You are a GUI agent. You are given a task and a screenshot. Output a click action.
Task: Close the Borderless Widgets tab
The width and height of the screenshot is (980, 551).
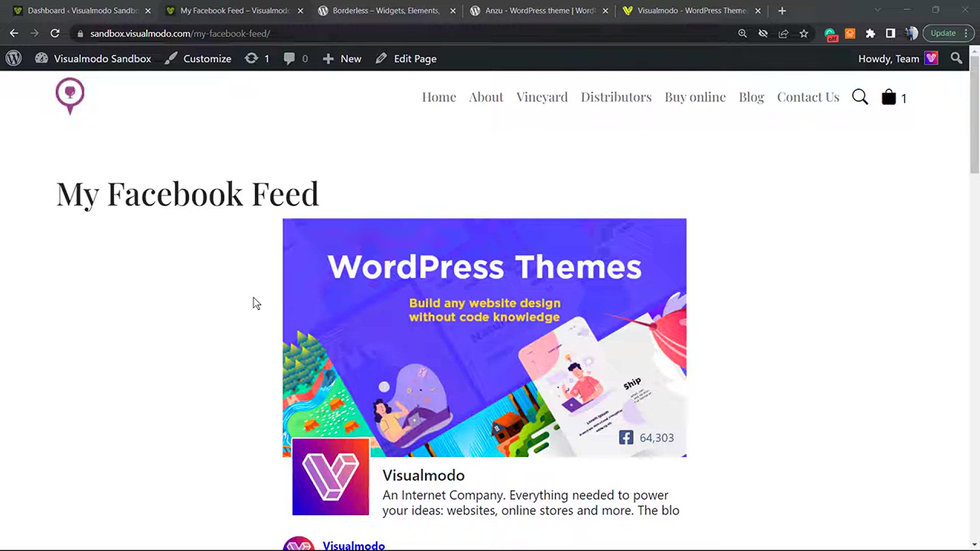[x=453, y=11]
